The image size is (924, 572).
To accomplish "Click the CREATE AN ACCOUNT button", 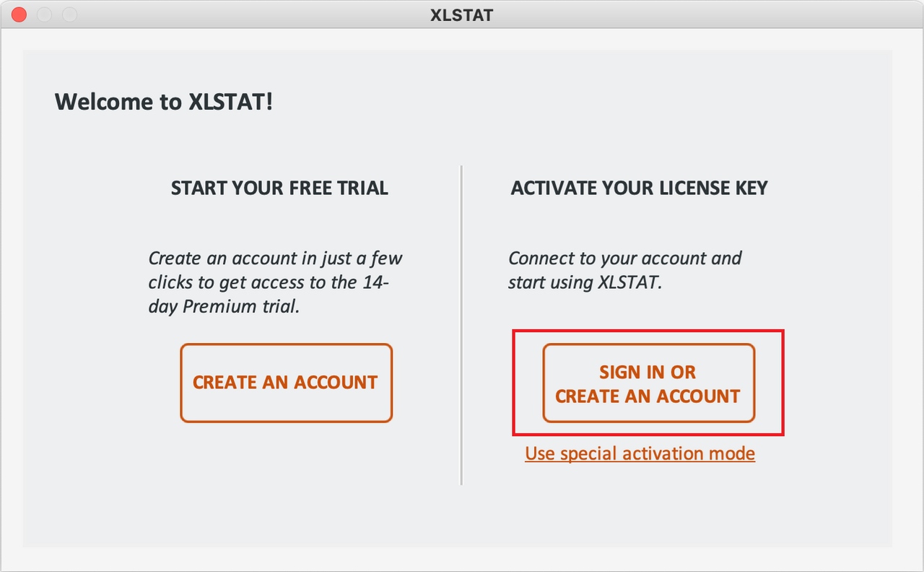I will [286, 383].
